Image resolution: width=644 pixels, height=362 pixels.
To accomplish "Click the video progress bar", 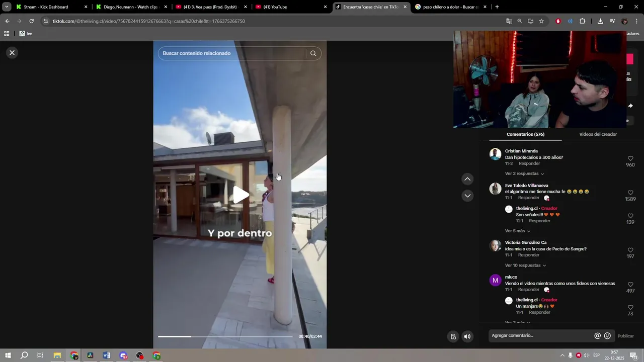I will tap(225, 336).
